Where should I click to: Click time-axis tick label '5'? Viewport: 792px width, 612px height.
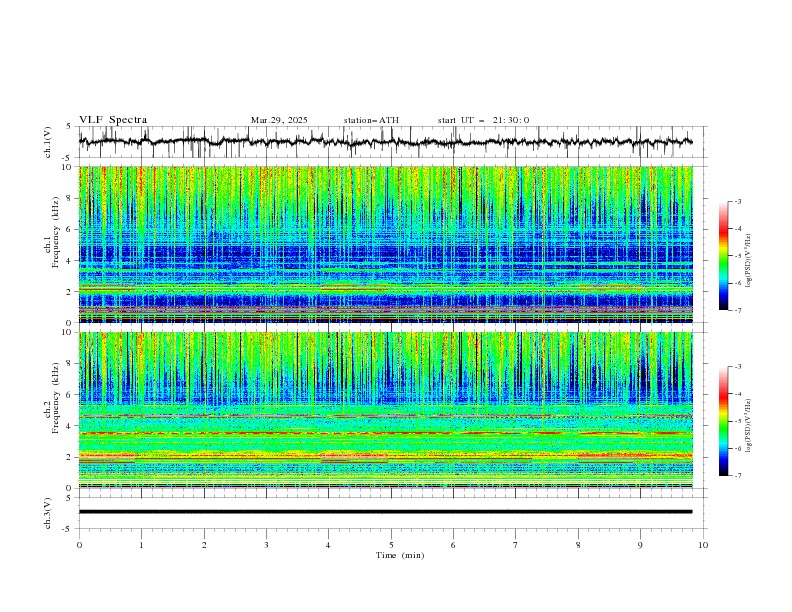coord(391,545)
